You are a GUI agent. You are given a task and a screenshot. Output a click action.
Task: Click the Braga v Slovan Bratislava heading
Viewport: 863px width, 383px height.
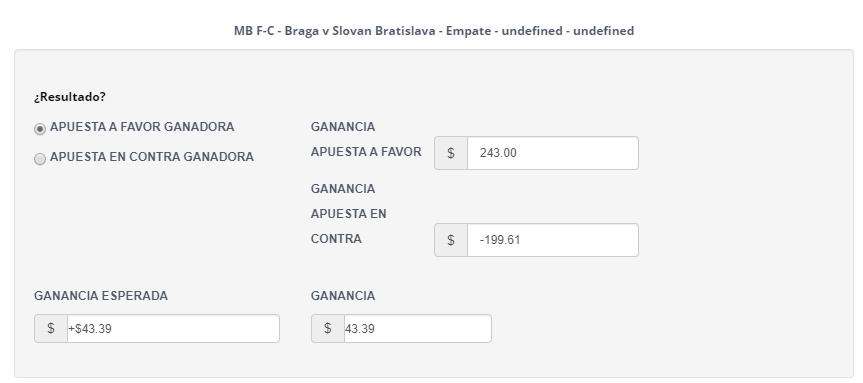pos(434,31)
